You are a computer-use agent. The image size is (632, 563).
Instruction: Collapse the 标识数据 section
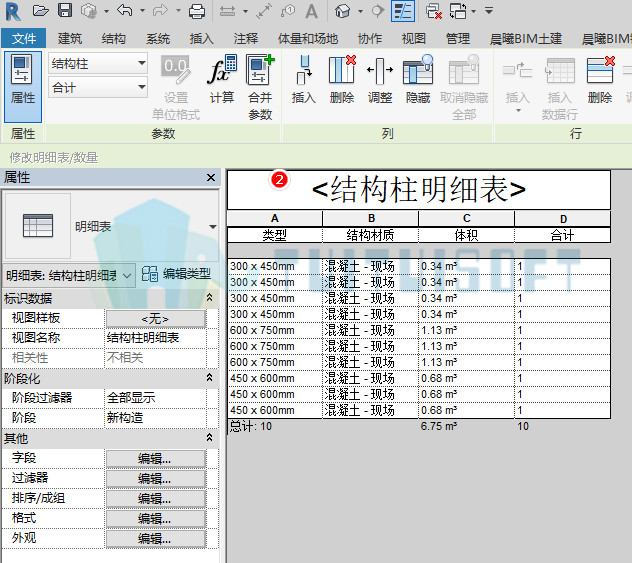210,298
